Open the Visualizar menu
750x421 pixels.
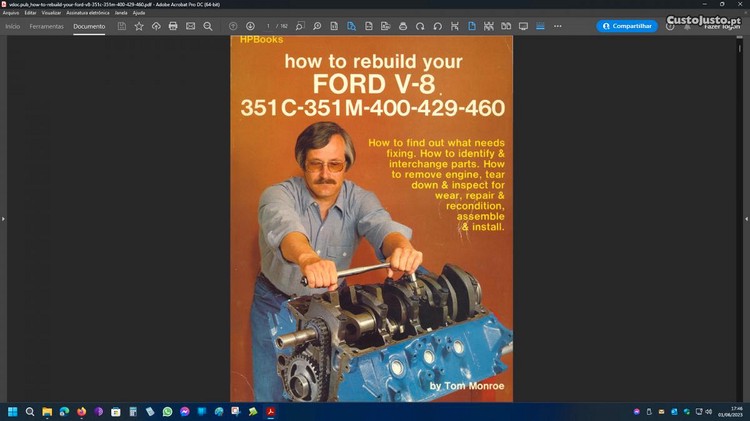coord(52,13)
